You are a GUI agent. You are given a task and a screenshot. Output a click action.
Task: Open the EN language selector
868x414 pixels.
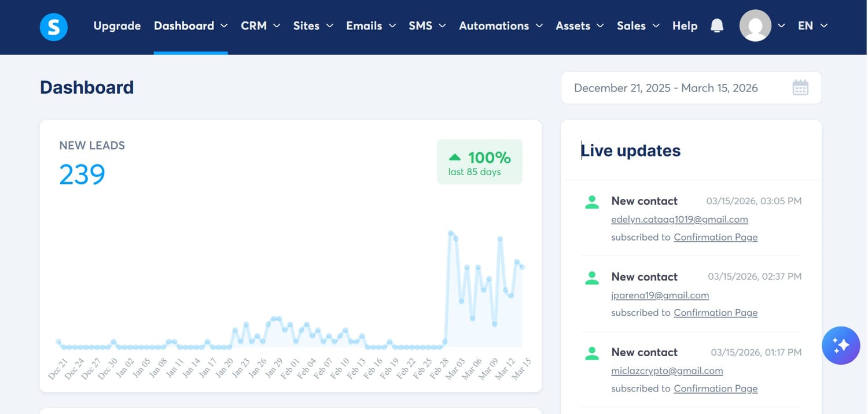(812, 26)
